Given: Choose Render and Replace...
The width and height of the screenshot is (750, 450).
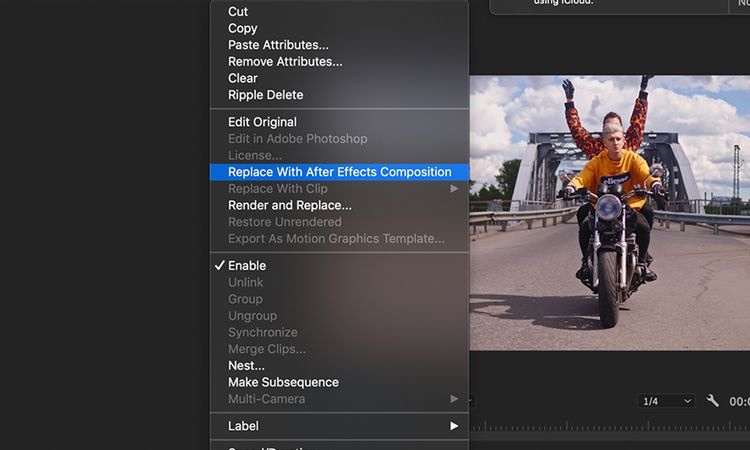Looking at the screenshot, I should coord(289,205).
